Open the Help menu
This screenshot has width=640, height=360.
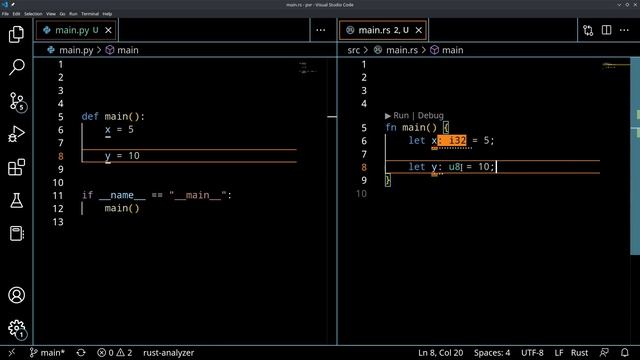[x=107, y=14]
